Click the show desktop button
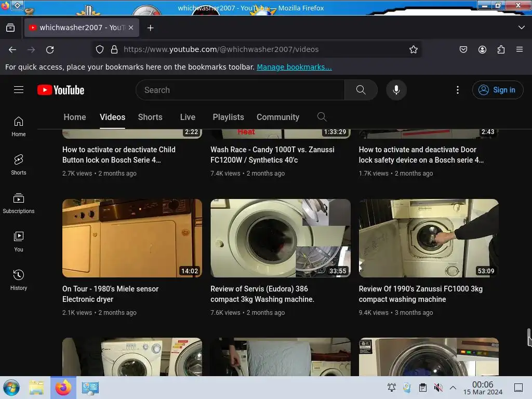Screen dimensions: 532x399 [518, 388]
